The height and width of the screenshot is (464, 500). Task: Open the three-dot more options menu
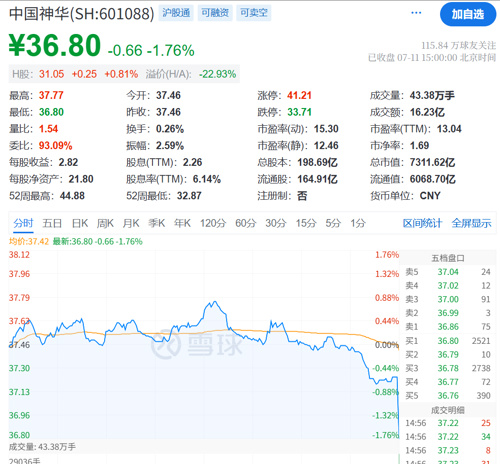(416, 13)
